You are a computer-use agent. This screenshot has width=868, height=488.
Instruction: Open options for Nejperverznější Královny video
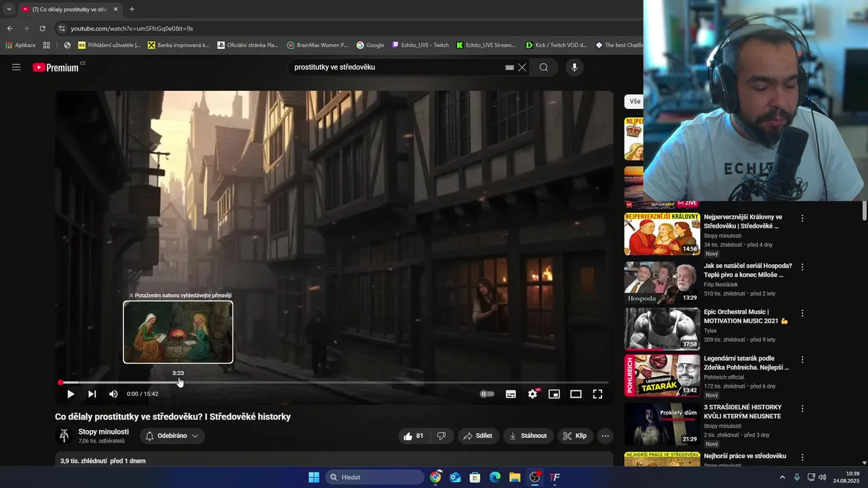[802, 218]
